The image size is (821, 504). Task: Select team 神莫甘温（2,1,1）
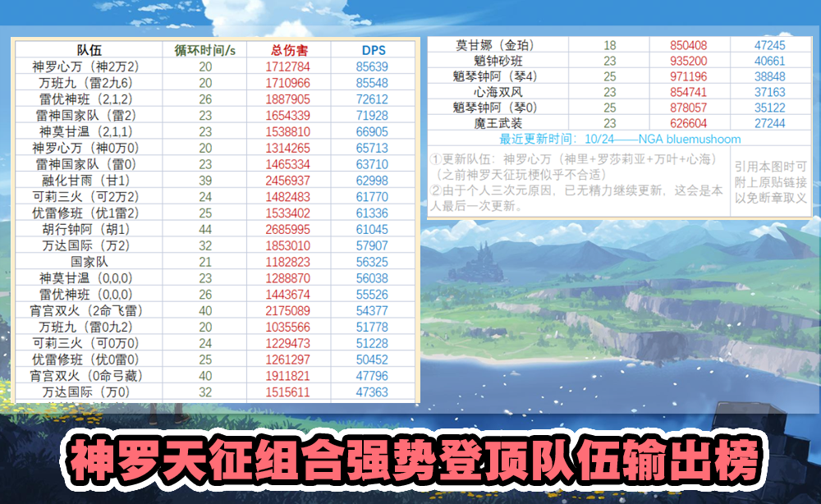coord(89,131)
